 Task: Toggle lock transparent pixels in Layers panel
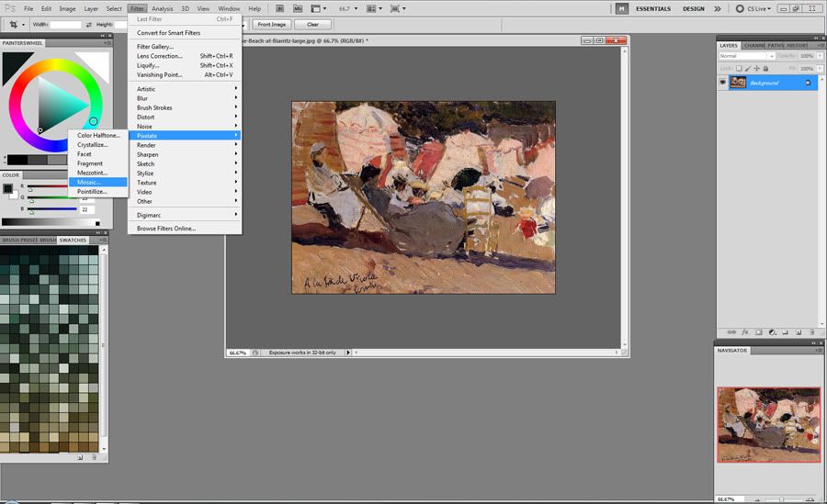[739, 69]
